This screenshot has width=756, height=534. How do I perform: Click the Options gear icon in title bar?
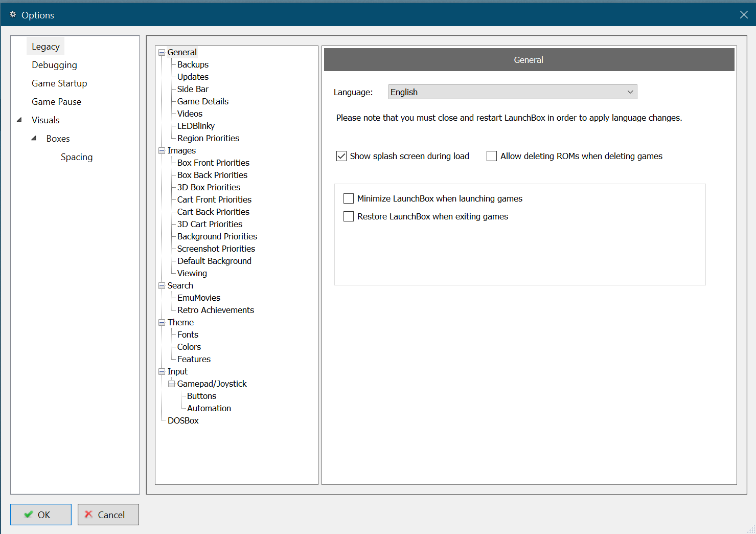click(x=13, y=15)
